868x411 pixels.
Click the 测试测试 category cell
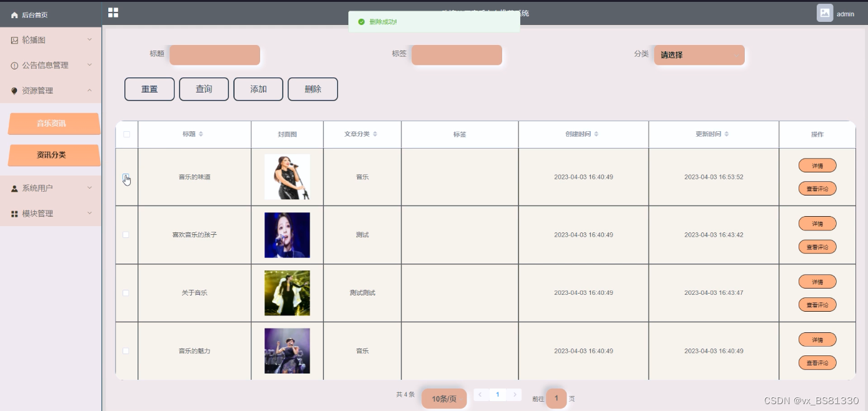362,293
